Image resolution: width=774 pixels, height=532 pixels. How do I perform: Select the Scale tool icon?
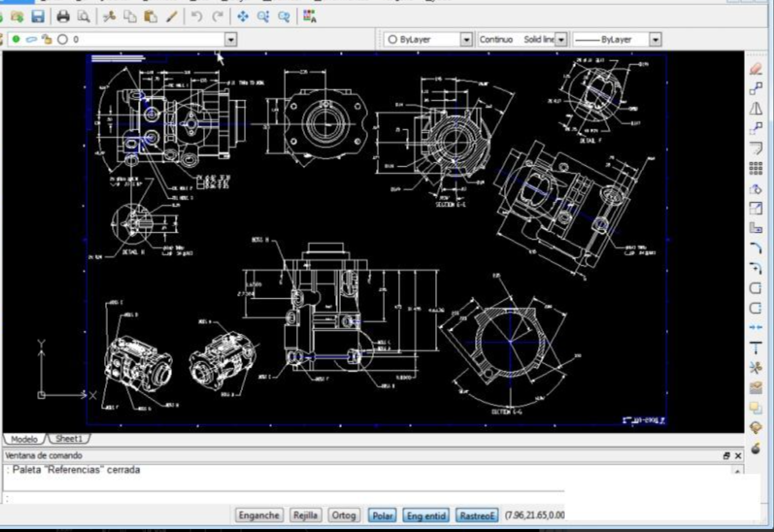click(756, 208)
